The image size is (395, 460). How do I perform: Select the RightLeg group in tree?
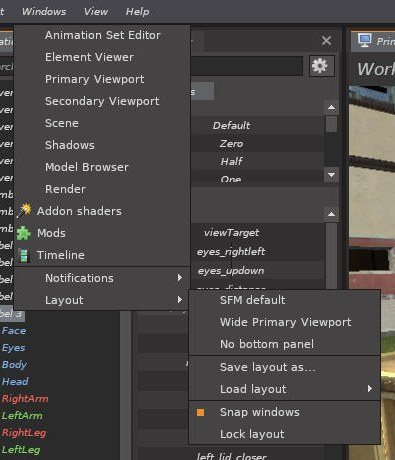click(24, 433)
